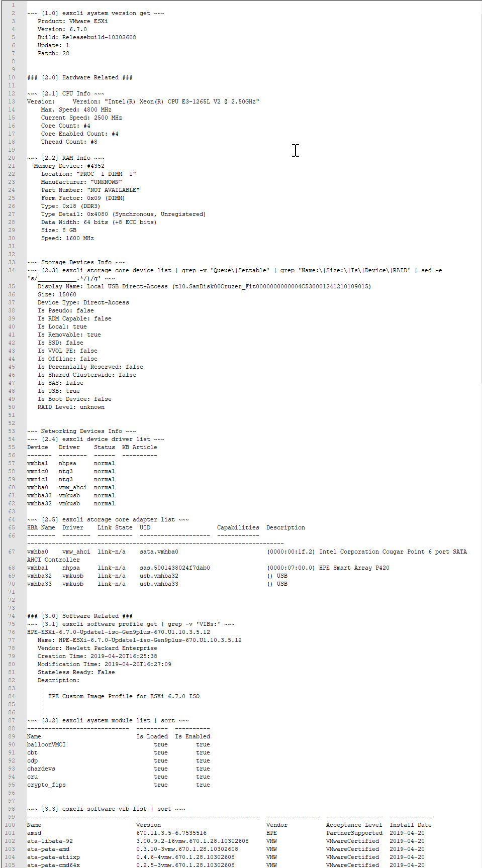
Task: Click 'Memory Device: #4352' line
Action: click(69, 166)
